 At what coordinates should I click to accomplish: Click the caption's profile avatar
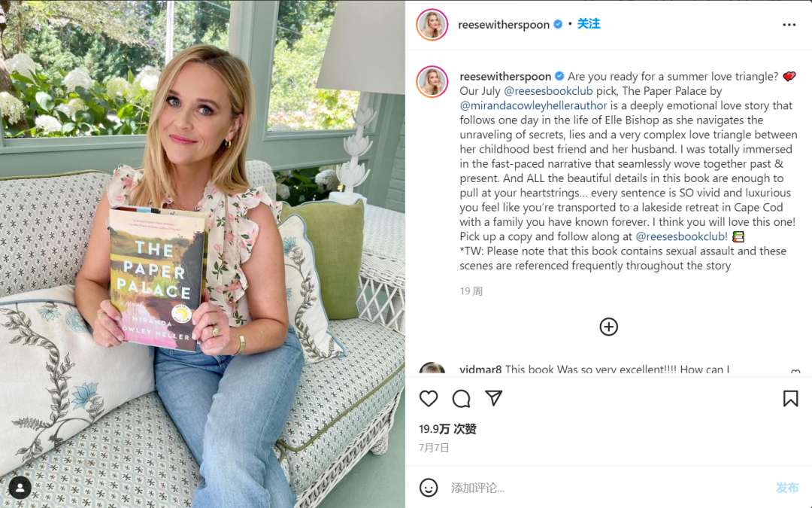coord(432,81)
